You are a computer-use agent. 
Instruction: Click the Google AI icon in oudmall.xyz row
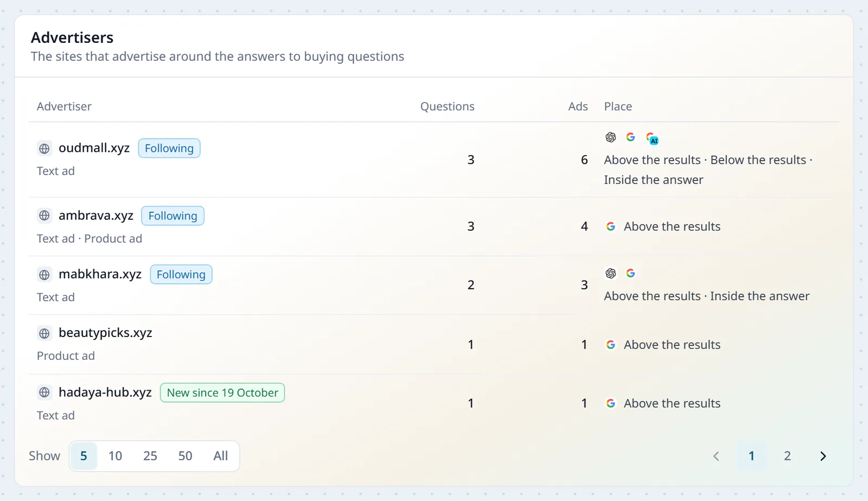tap(652, 138)
